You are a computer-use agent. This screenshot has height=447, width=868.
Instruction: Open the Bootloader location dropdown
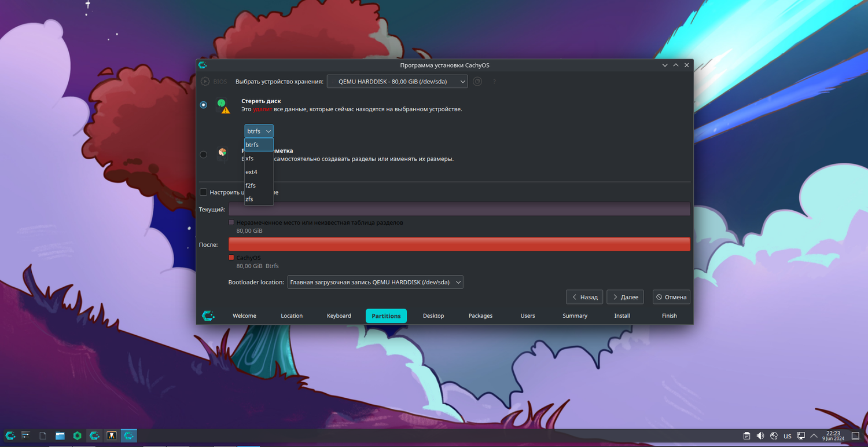click(x=375, y=282)
